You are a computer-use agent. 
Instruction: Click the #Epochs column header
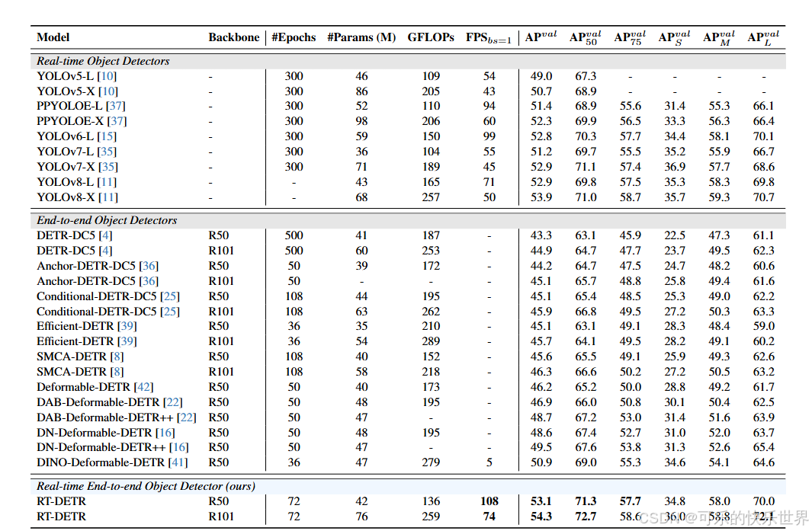point(294,38)
